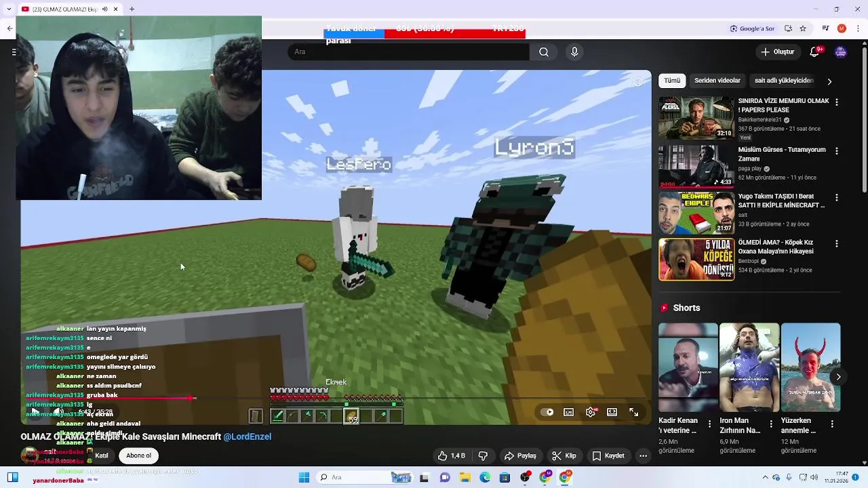Image resolution: width=868 pixels, height=488 pixels.
Task: Open options for Iron Man short
Action: (771, 424)
